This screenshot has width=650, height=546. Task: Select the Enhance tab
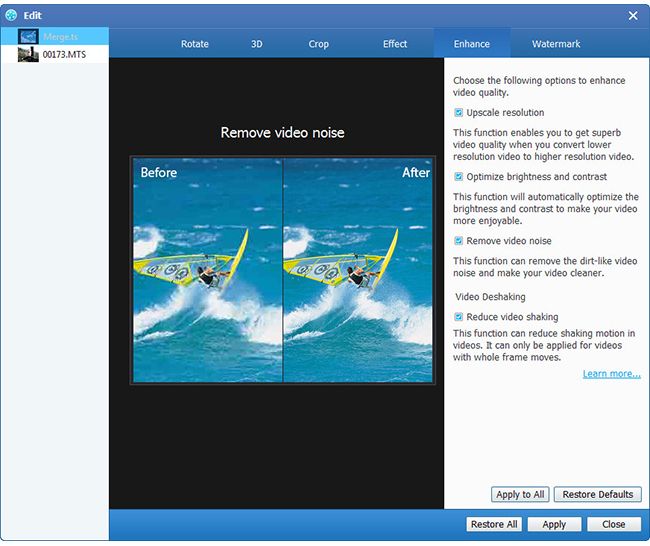point(471,44)
